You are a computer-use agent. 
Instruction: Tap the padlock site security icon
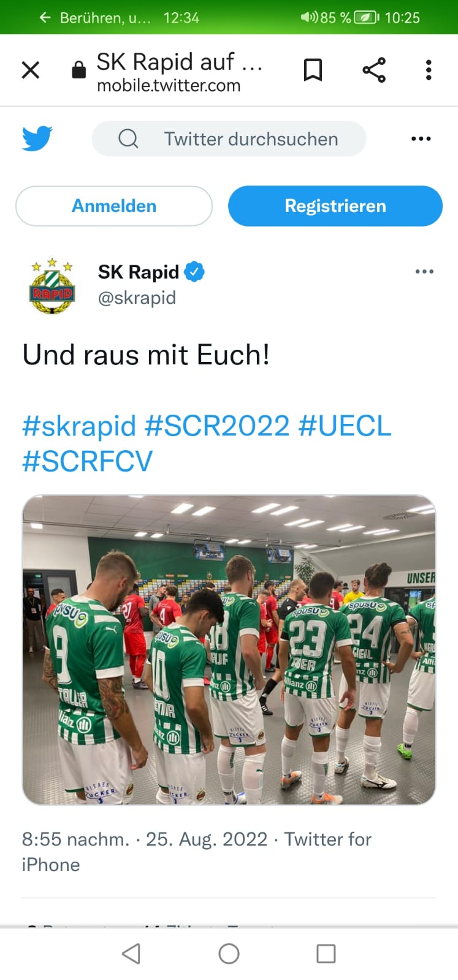(78, 70)
